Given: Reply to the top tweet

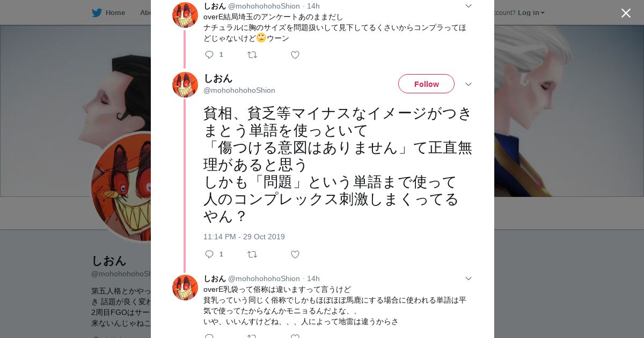Looking at the screenshot, I should point(209,55).
